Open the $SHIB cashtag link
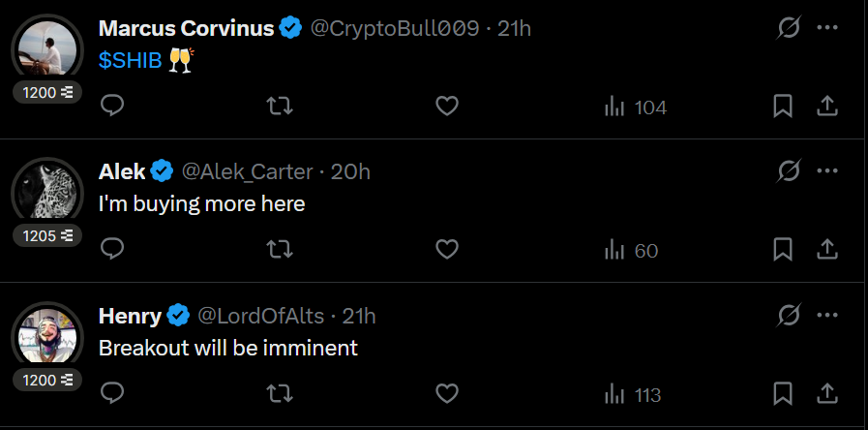Screen dimensions: 868x430 tap(130, 60)
